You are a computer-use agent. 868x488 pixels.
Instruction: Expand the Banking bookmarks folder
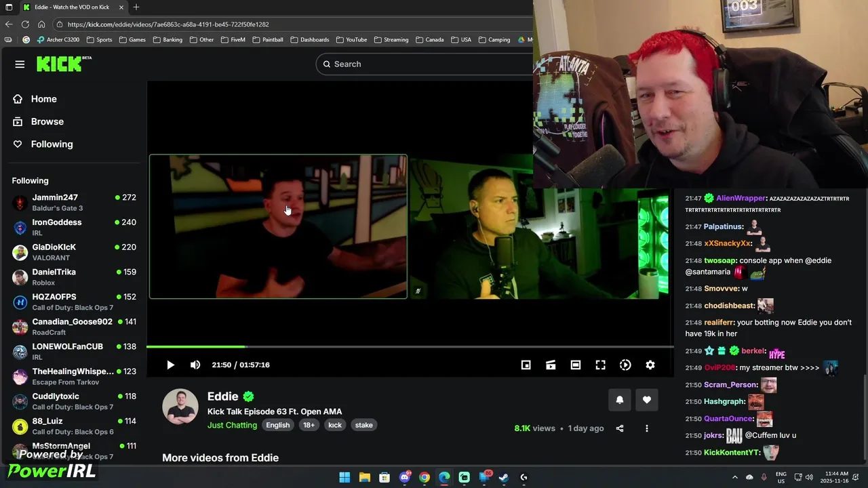(167, 40)
